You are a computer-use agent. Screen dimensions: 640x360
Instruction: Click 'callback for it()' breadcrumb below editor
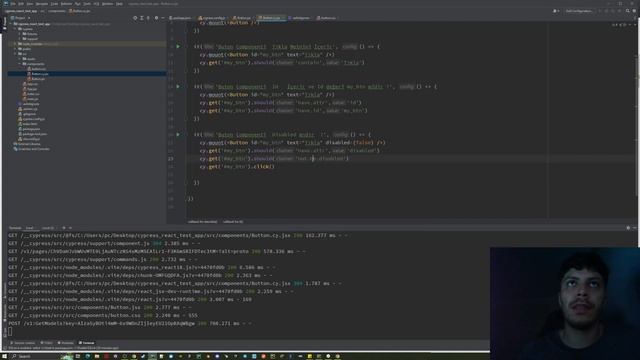click(x=233, y=222)
